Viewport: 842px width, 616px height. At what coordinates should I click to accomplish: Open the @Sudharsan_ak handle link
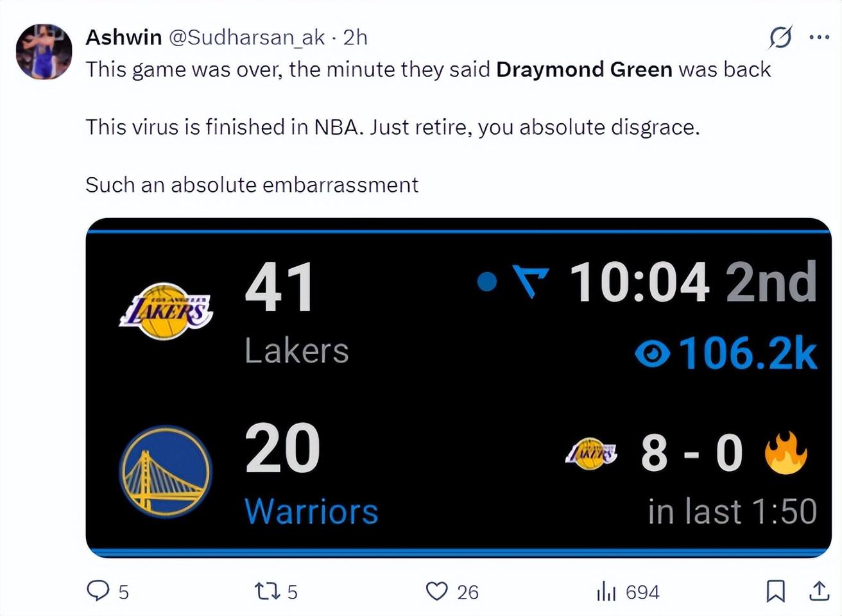tap(246, 37)
